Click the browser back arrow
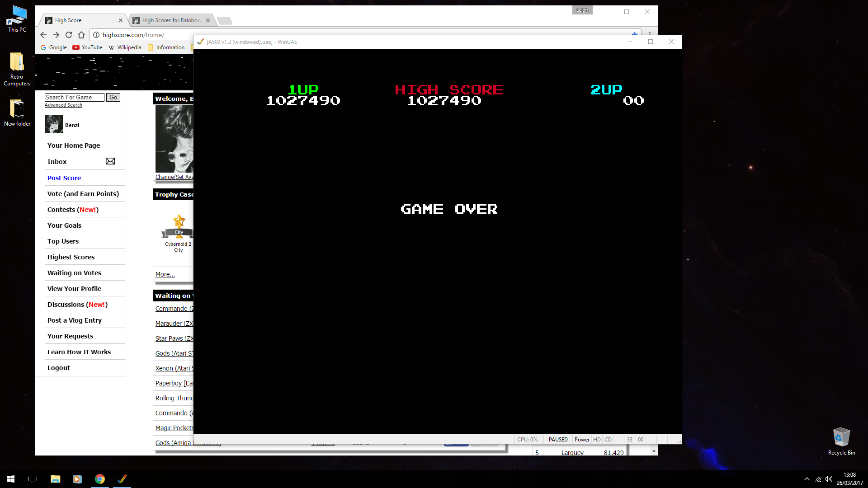This screenshot has width=868, height=488. 43,35
